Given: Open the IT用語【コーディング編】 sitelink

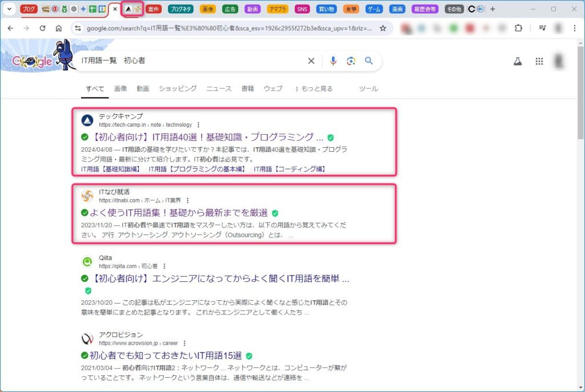Looking at the screenshot, I should (x=290, y=169).
